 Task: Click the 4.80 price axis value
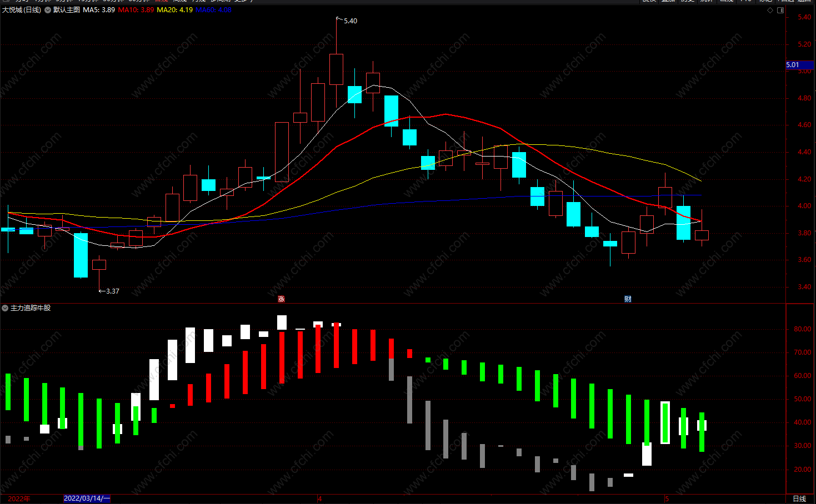tap(804, 98)
